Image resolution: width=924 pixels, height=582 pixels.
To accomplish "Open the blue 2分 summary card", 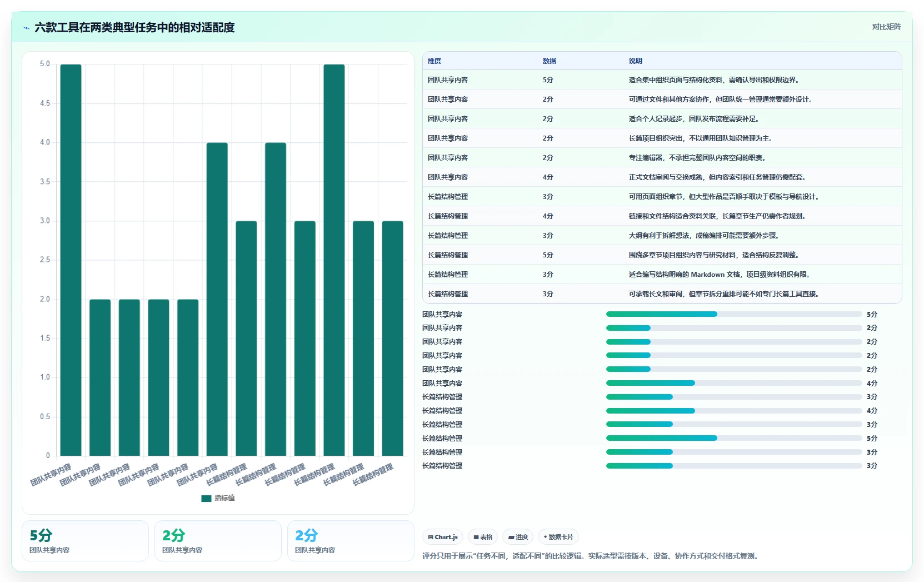I will pyautogui.click(x=351, y=541).
